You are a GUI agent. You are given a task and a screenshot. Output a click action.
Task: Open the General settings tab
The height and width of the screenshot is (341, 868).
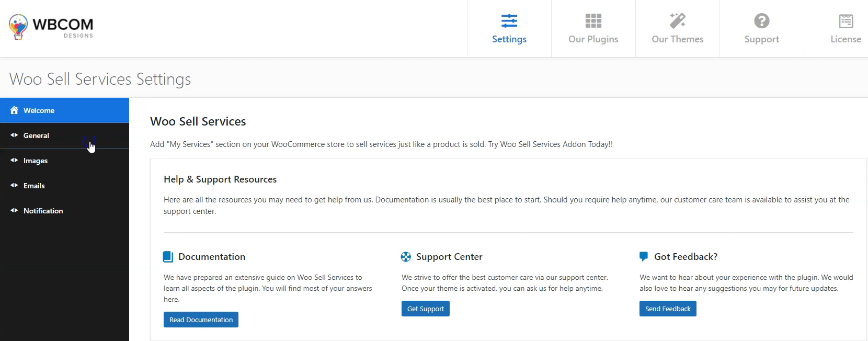(x=64, y=135)
